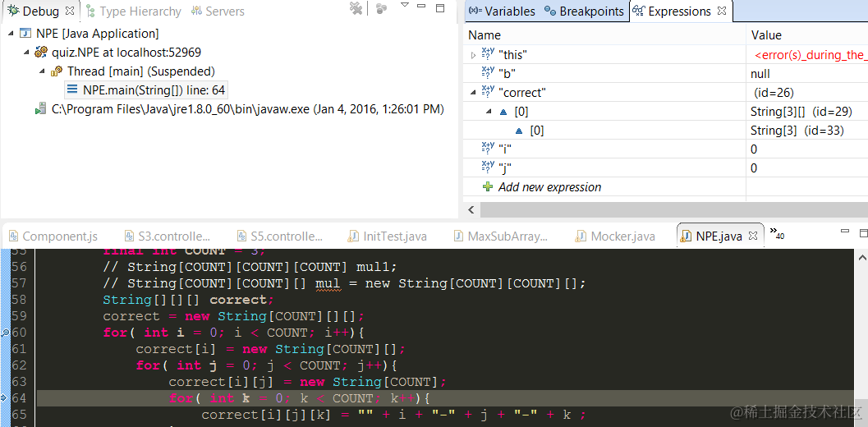Select Thread [main] (Suspended)
868x427 pixels.
[141, 71]
